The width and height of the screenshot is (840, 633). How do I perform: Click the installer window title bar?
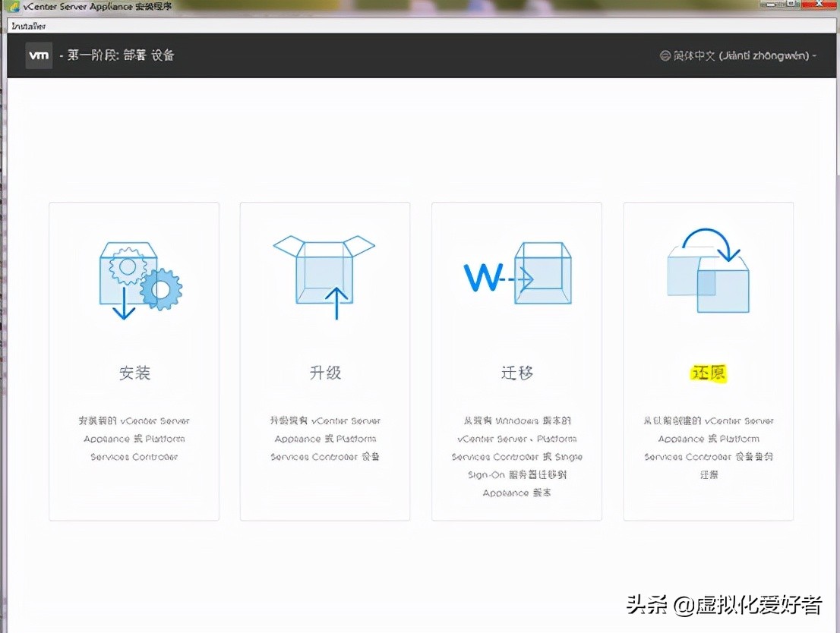tap(304, 5)
